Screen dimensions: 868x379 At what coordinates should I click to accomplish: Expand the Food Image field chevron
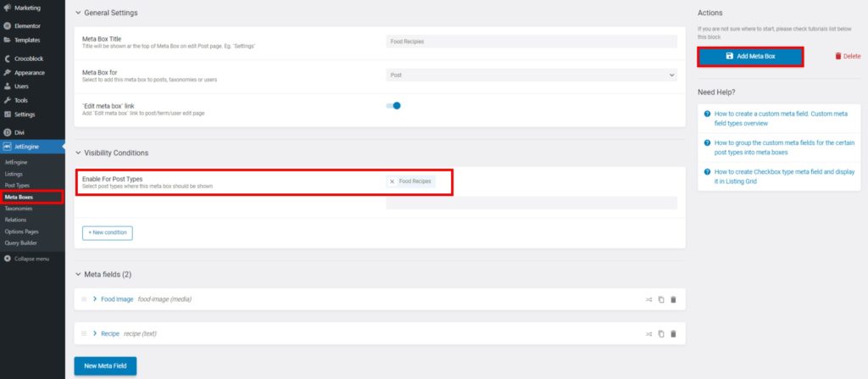tap(95, 299)
